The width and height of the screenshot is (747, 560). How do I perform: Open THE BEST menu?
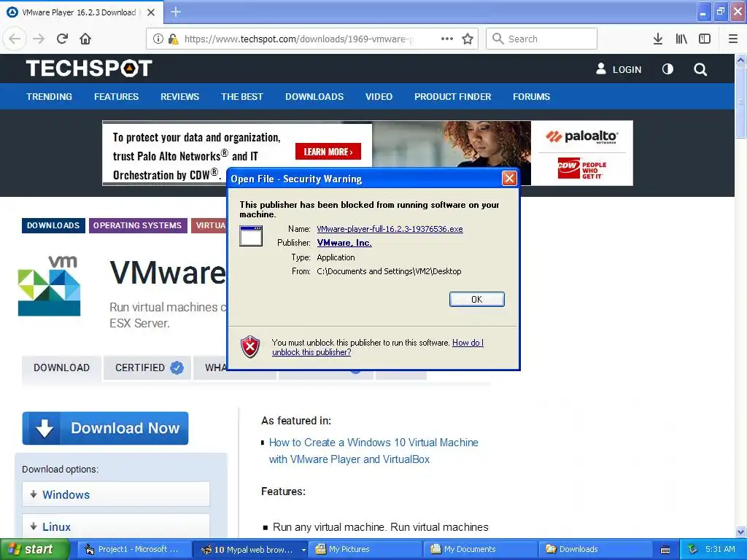(242, 97)
